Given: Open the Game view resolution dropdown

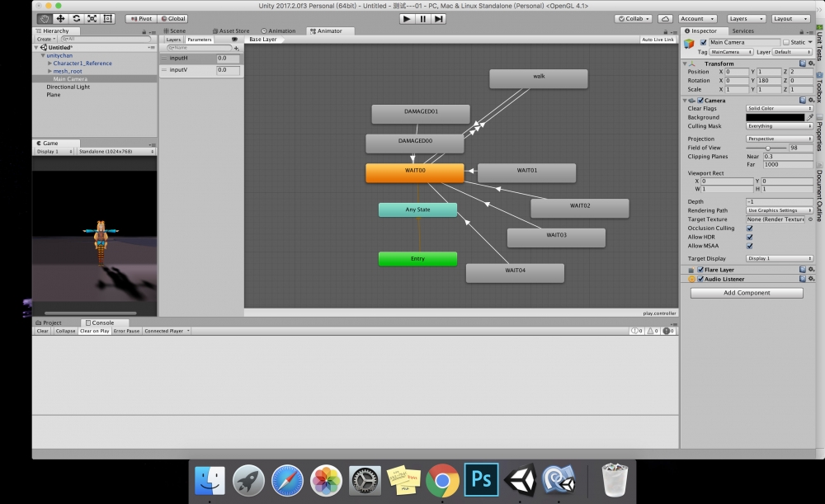Looking at the screenshot, I should tap(115, 152).
